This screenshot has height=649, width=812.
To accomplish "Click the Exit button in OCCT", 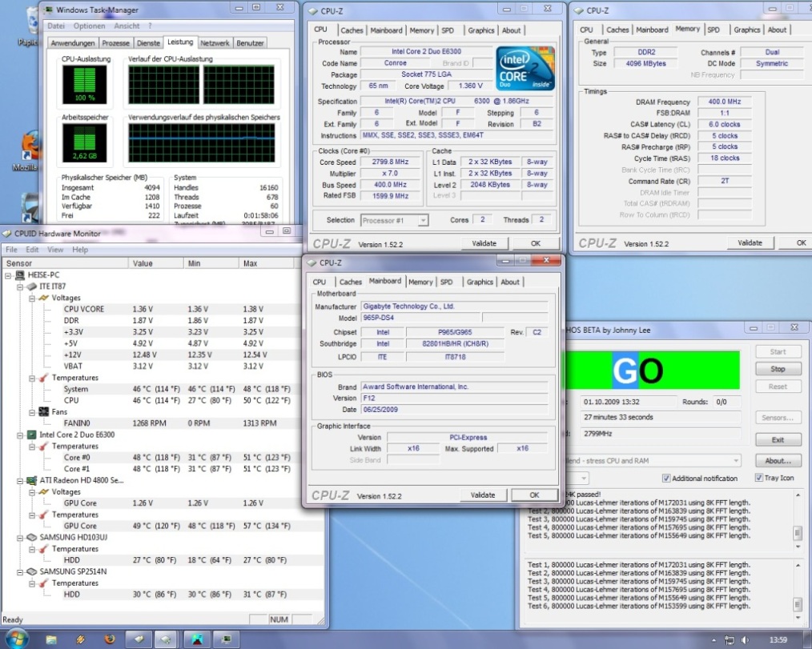I will (x=778, y=440).
